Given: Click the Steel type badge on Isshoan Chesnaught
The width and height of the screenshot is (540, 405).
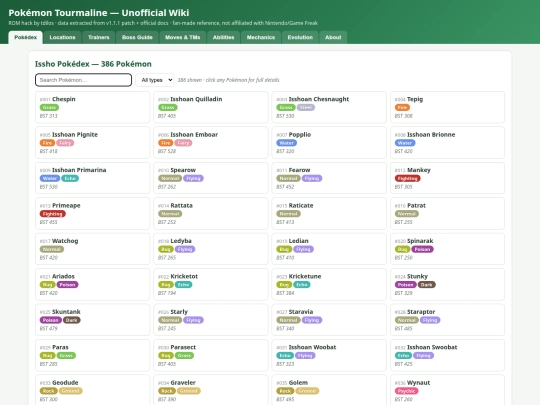Looking at the screenshot, I should (306, 107).
